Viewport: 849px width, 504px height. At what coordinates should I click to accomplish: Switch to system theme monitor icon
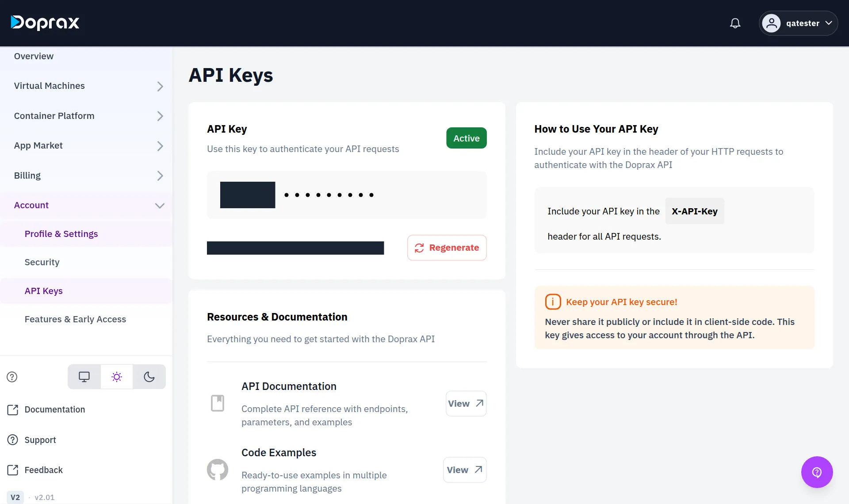(84, 377)
